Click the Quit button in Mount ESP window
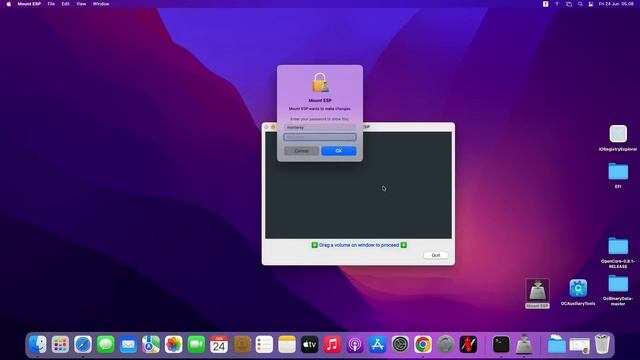Viewport: 640px width, 360px height. coord(436,255)
